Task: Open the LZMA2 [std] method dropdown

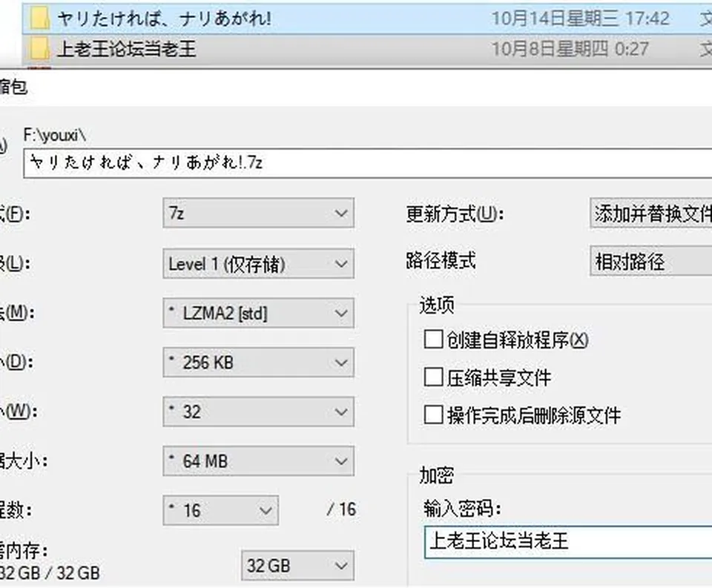Action: click(x=258, y=313)
